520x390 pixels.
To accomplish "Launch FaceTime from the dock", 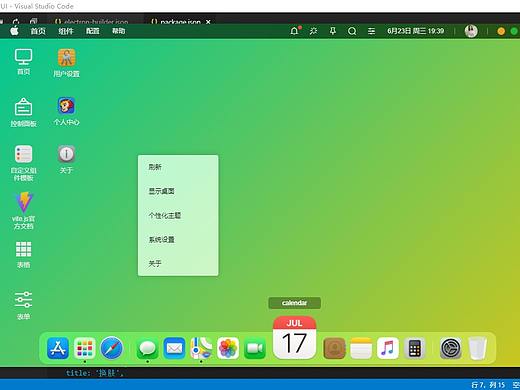I will click(x=255, y=348).
